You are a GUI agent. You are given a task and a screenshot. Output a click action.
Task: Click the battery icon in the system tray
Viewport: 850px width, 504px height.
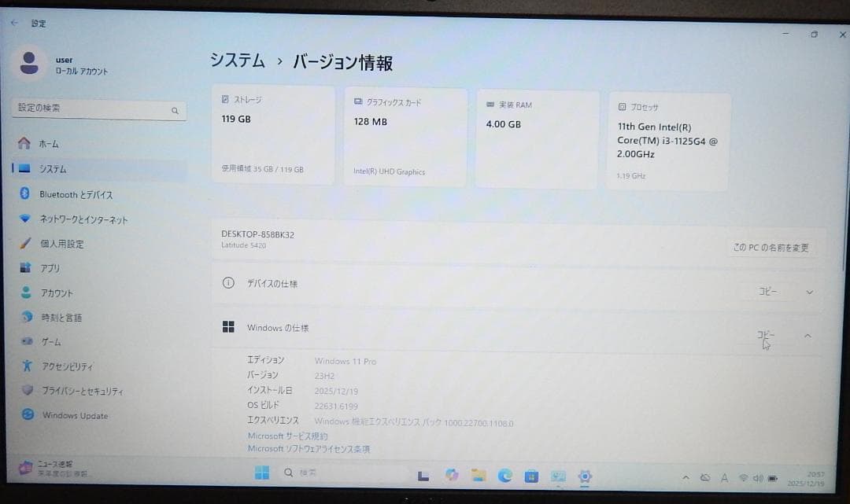click(774, 476)
